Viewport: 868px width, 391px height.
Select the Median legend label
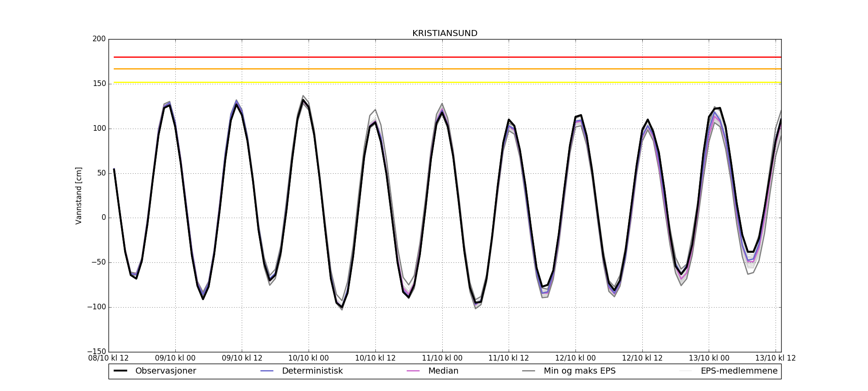(443, 371)
